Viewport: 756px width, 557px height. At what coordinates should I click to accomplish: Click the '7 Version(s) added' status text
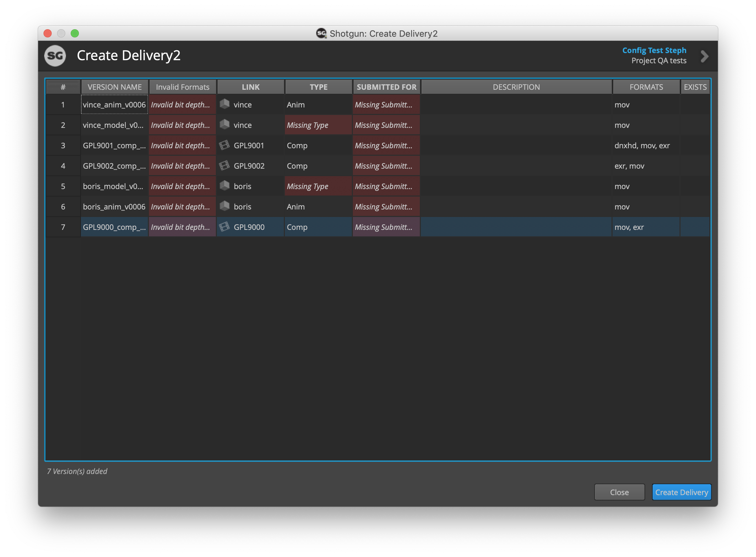(x=77, y=471)
